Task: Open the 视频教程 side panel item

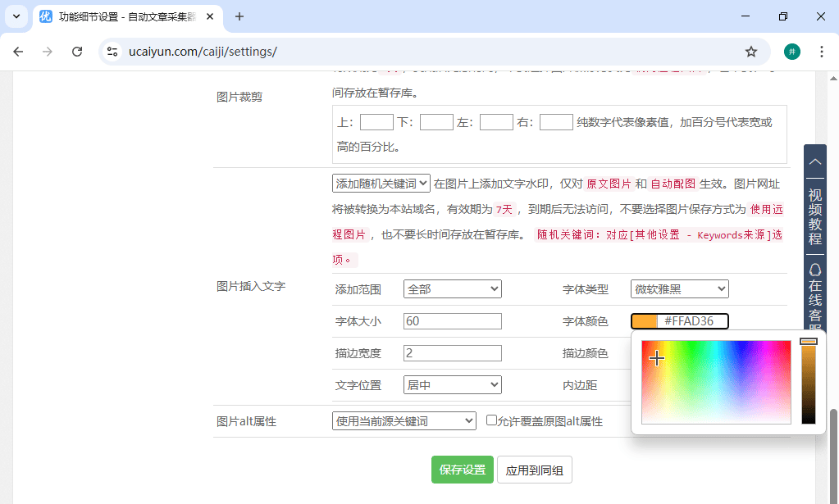Action: [814, 216]
